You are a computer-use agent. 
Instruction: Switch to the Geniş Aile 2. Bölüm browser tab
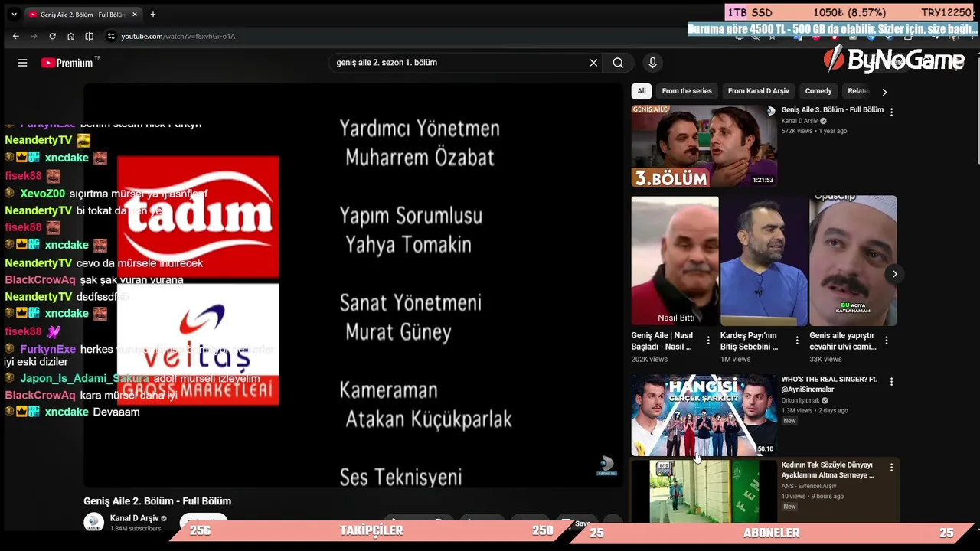83,15
